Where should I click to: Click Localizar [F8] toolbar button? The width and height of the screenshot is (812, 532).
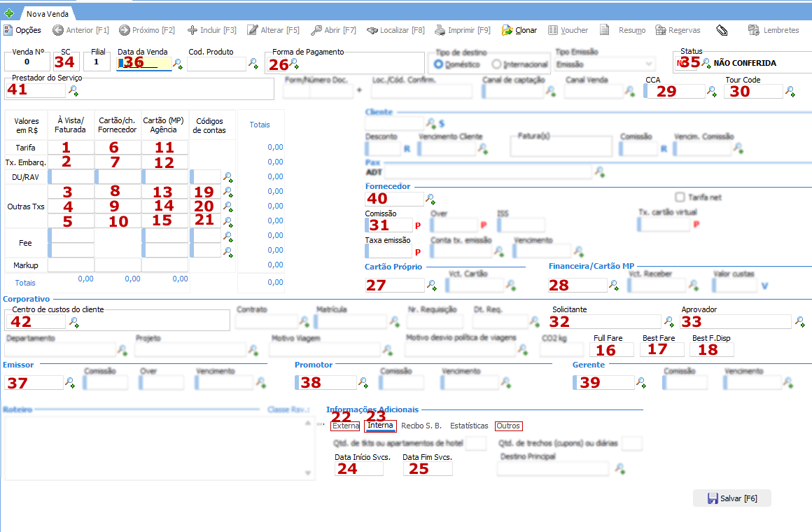(x=395, y=30)
